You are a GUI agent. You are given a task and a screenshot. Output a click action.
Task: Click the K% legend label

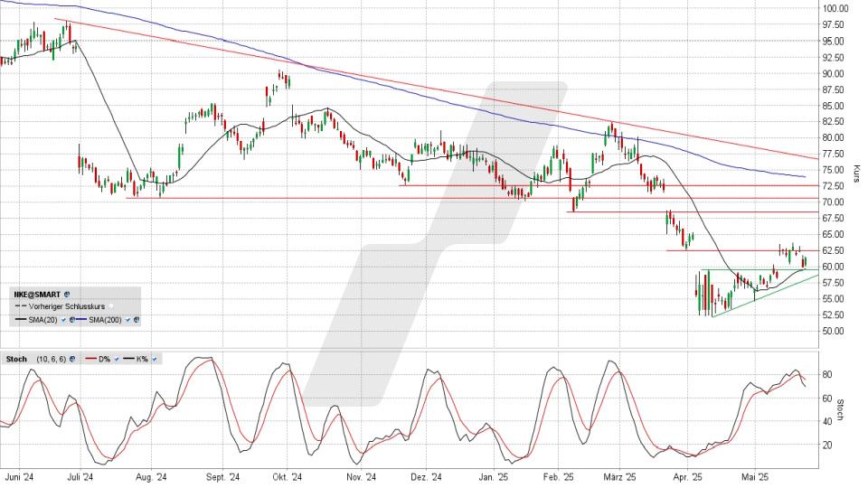[x=142, y=359]
